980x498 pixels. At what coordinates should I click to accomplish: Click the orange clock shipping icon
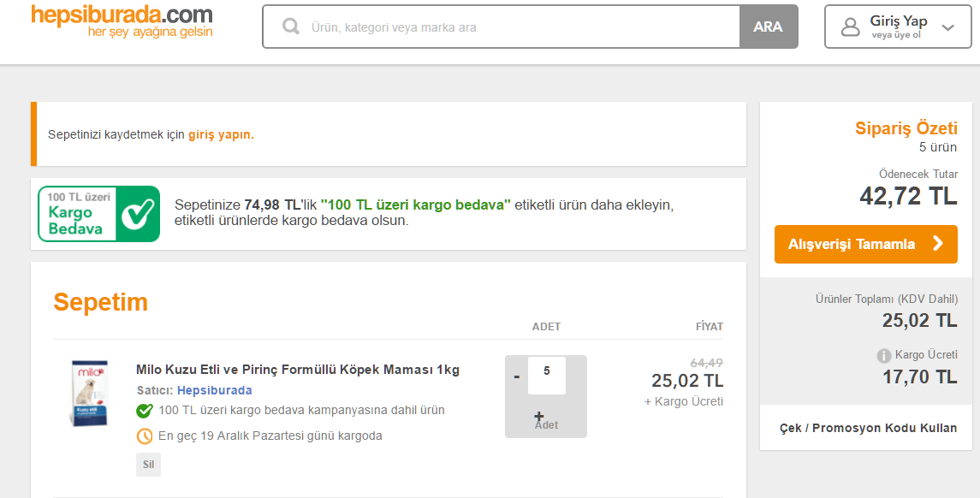[145, 436]
